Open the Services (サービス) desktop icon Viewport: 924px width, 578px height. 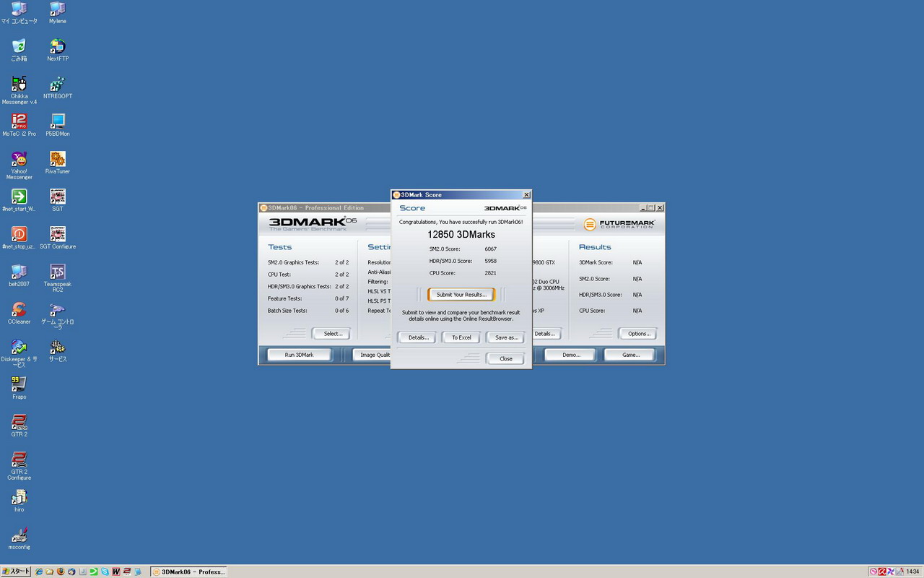point(57,350)
